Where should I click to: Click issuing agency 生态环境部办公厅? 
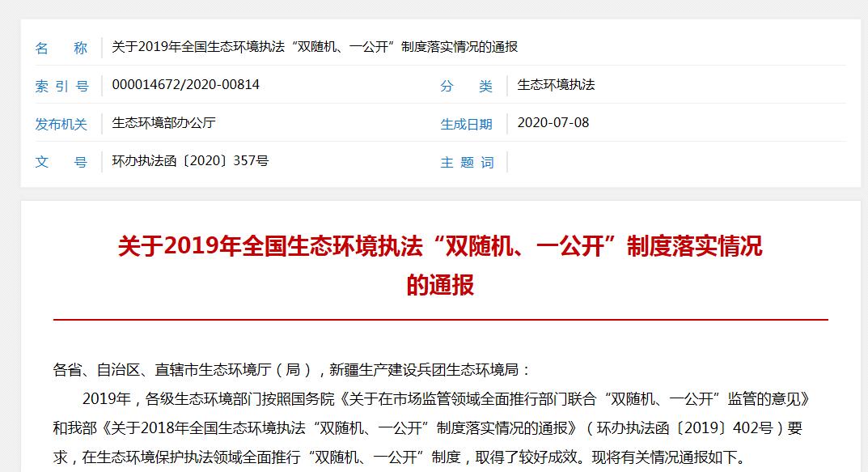(x=163, y=123)
